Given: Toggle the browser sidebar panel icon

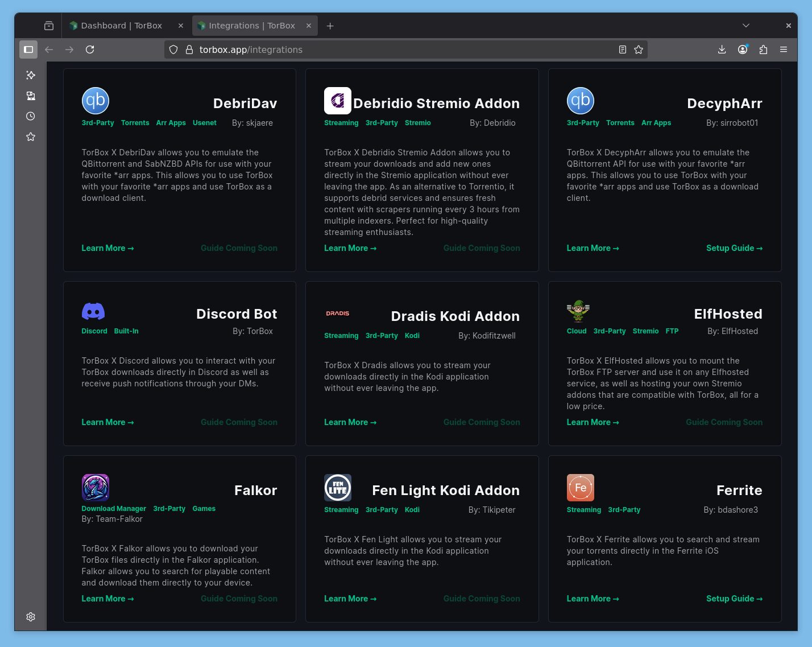Looking at the screenshot, I should coord(28,50).
